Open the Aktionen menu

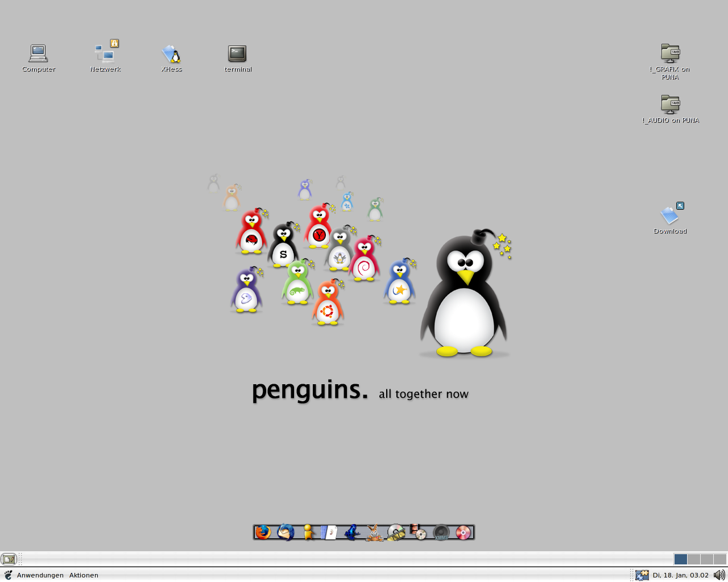coord(84,575)
